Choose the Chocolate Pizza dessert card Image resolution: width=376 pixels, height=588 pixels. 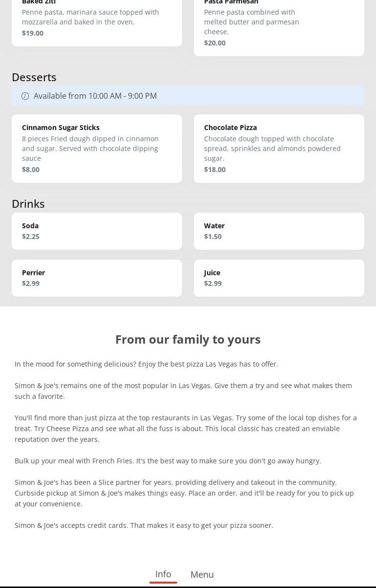279,149
